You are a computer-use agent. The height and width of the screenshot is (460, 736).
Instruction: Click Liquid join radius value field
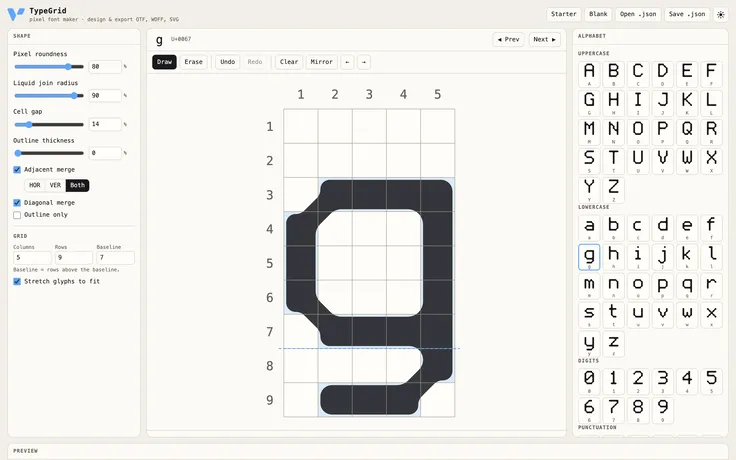105,96
